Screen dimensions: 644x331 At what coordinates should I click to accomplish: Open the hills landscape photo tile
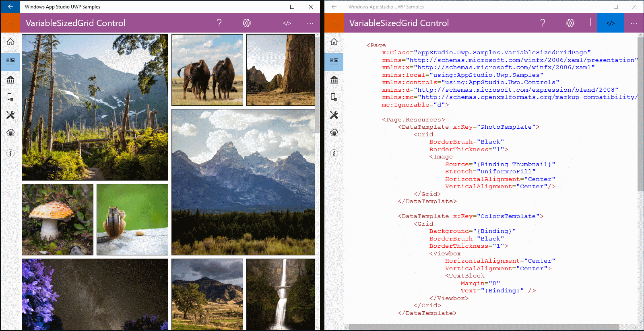pyautogui.click(x=207, y=294)
